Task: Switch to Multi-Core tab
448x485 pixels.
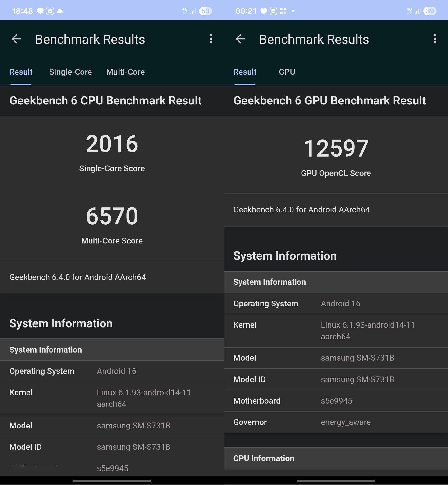Action: [125, 72]
